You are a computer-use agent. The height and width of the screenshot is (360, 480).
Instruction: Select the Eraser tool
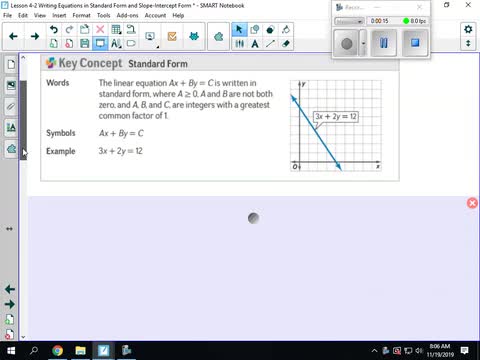tap(286, 44)
